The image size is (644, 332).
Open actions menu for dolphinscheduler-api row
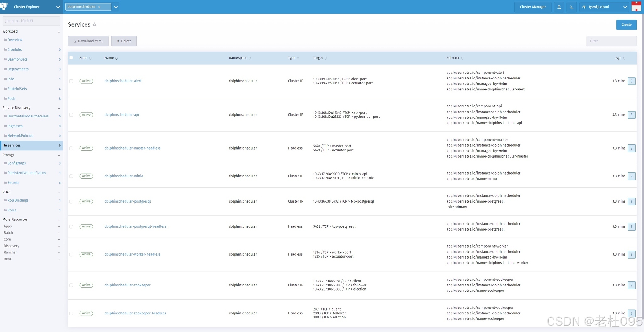click(631, 115)
